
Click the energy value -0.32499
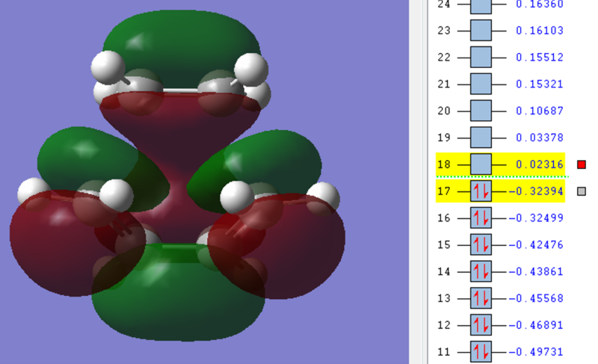click(x=536, y=218)
